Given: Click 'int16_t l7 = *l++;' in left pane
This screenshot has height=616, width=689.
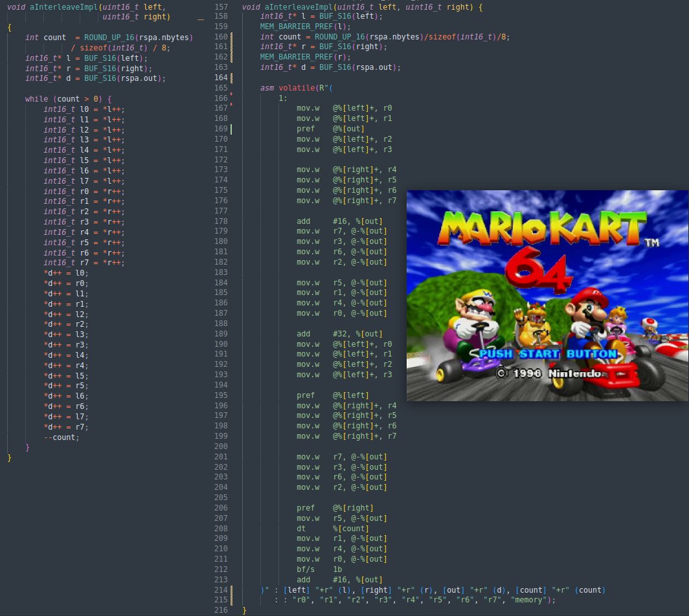Looking at the screenshot, I should [84, 181].
